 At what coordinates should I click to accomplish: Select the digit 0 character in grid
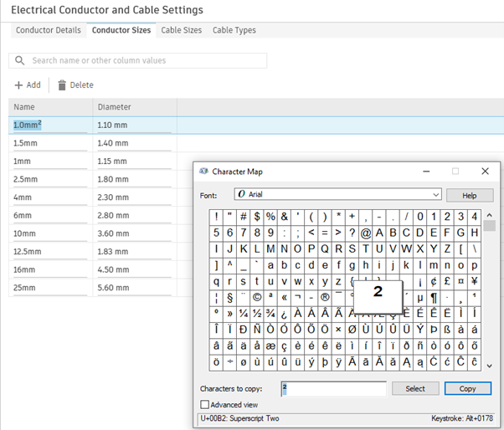(x=419, y=217)
